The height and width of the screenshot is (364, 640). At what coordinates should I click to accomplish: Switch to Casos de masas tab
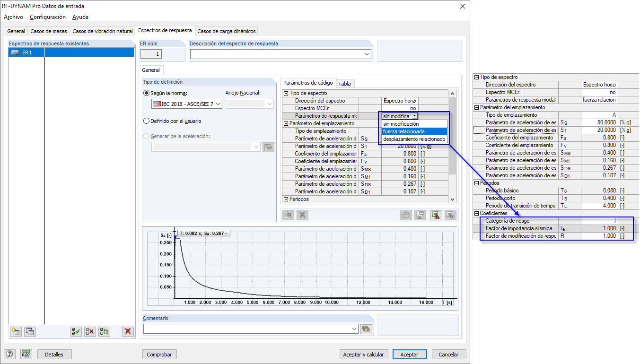[48, 31]
